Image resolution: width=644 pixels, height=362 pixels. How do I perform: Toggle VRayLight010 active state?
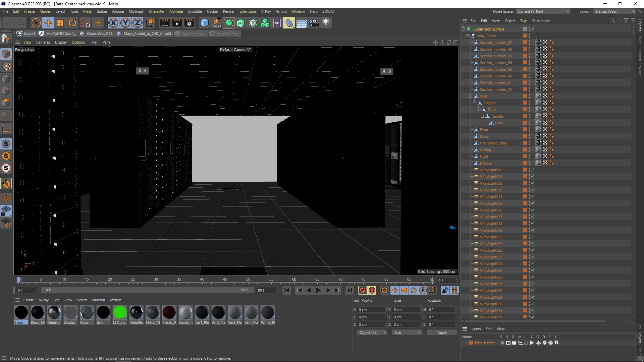(x=533, y=170)
